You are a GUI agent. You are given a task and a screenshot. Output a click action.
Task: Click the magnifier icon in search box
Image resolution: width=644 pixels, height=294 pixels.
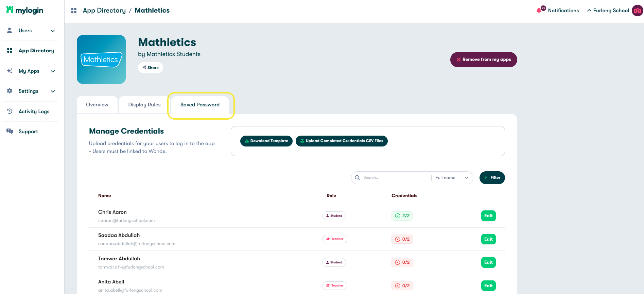pyautogui.click(x=358, y=177)
